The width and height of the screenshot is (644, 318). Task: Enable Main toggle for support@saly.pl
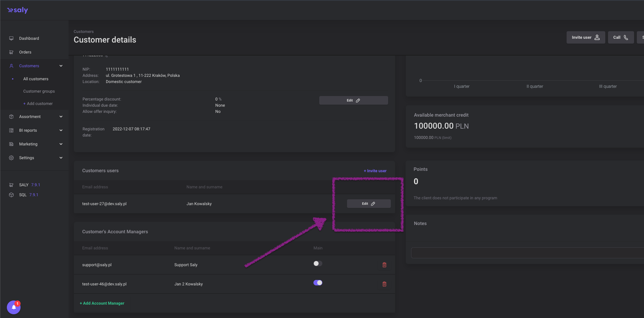click(318, 263)
